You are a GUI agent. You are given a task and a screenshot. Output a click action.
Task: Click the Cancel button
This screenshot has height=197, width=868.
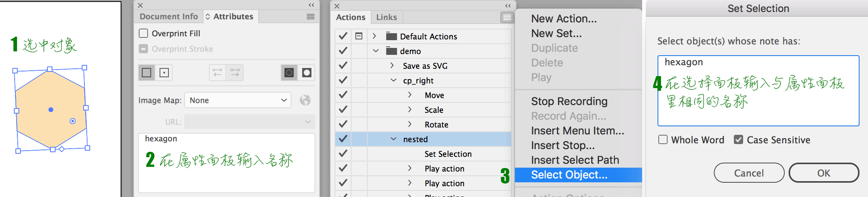point(749,173)
